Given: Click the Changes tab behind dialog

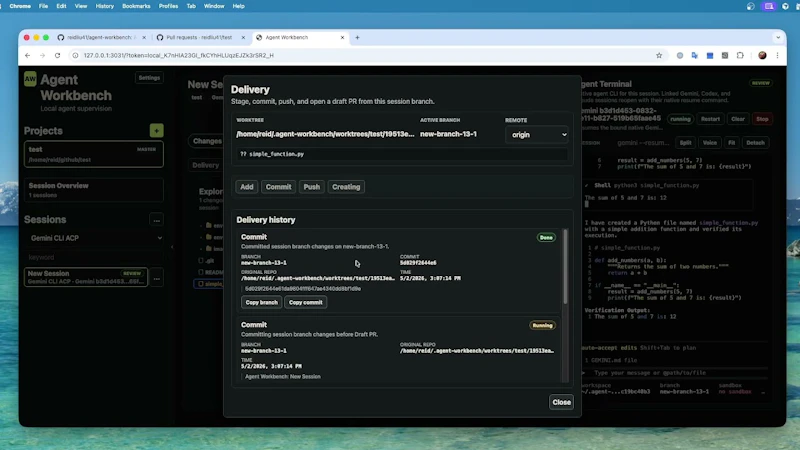Looking at the screenshot, I should click(206, 141).
